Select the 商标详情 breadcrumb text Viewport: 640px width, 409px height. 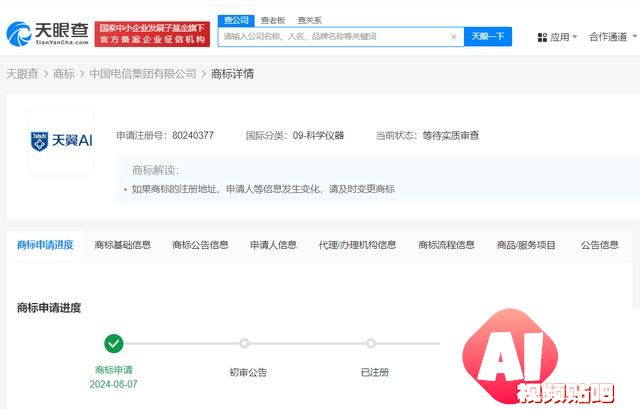pyautogui.click(x=232, y=74)
